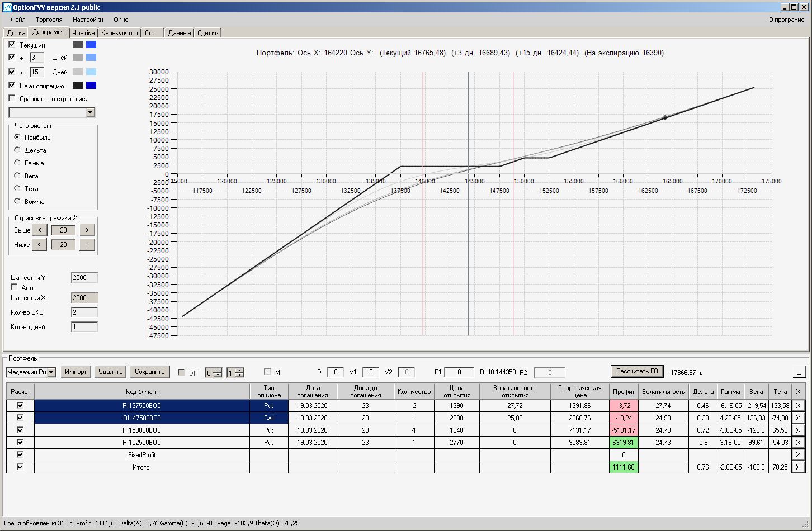
Task: Click the dark gray Текущий color swatch
Action: pyautogui.click(x=78, y=44)
